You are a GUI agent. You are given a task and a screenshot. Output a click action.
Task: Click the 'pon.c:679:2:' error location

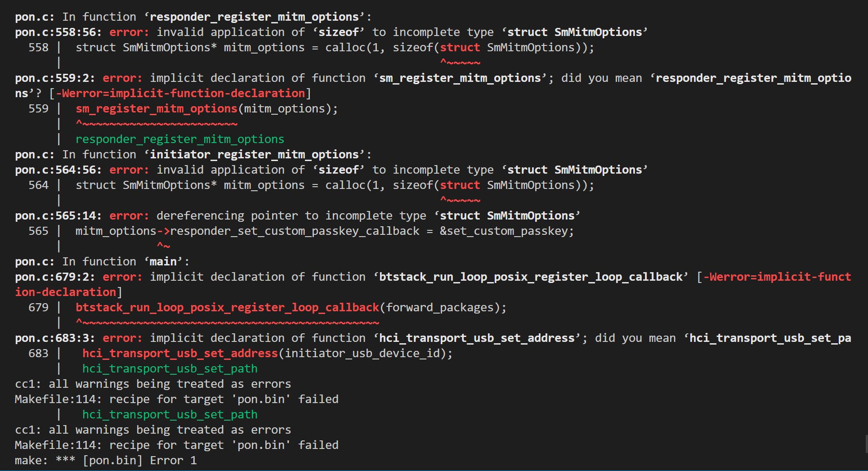point(55,277)
